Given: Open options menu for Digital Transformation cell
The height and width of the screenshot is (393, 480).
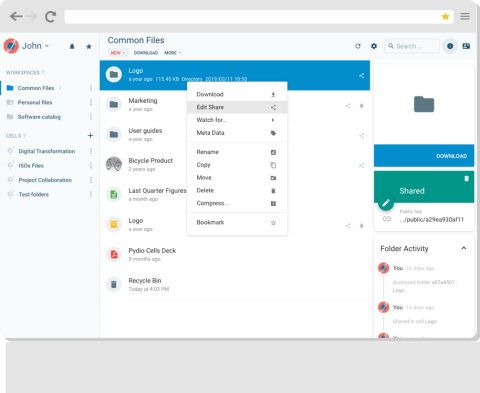Looking at the screenshot, I should pyautogui.click(x=91, y=151).
